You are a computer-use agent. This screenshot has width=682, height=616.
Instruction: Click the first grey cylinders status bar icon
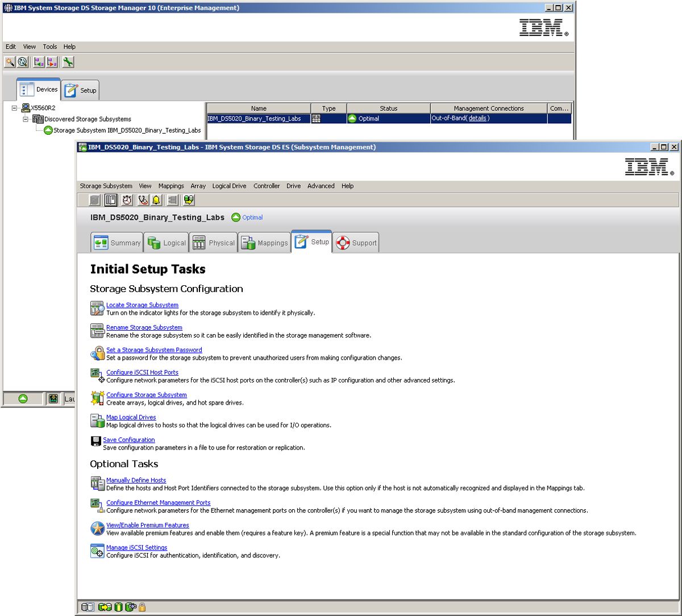click(x=88, y=607)
